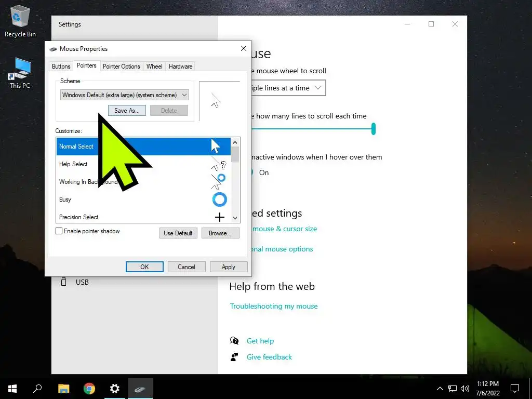Open the Get help link
This screenshot has width=532, height=399.
point(260,341)
